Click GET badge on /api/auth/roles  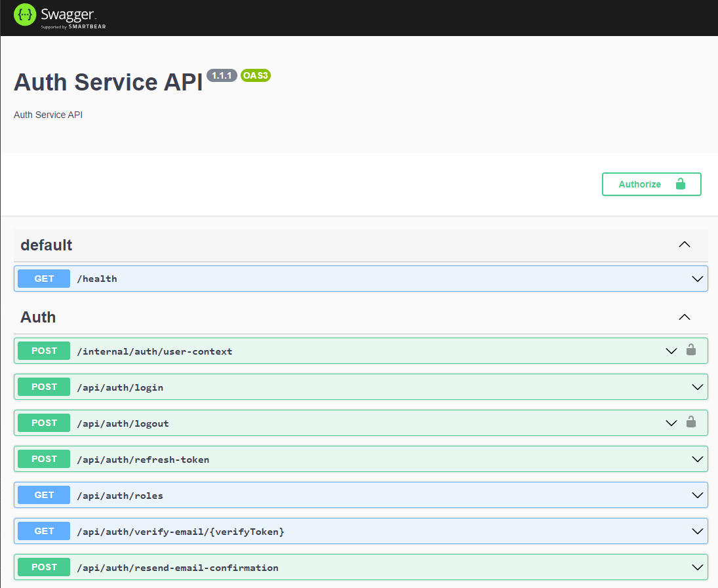point(44,495)
